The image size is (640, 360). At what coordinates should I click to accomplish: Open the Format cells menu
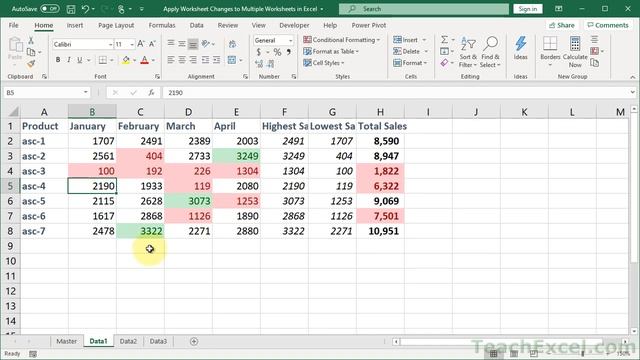[410, 63]
